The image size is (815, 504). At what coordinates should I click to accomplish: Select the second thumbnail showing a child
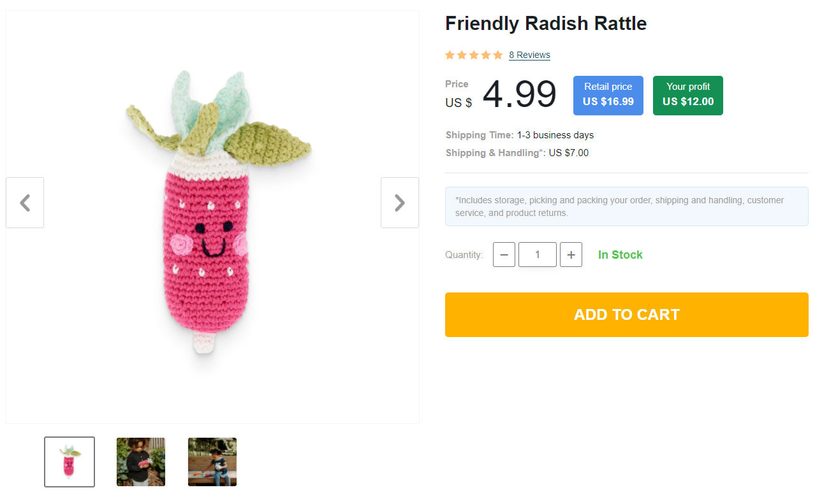[140, 461]
